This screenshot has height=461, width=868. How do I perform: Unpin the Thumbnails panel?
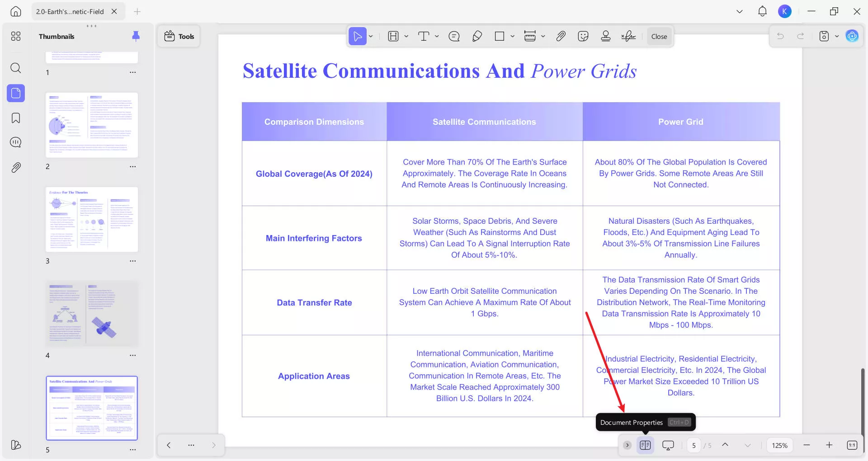click(x=136, y=36)
